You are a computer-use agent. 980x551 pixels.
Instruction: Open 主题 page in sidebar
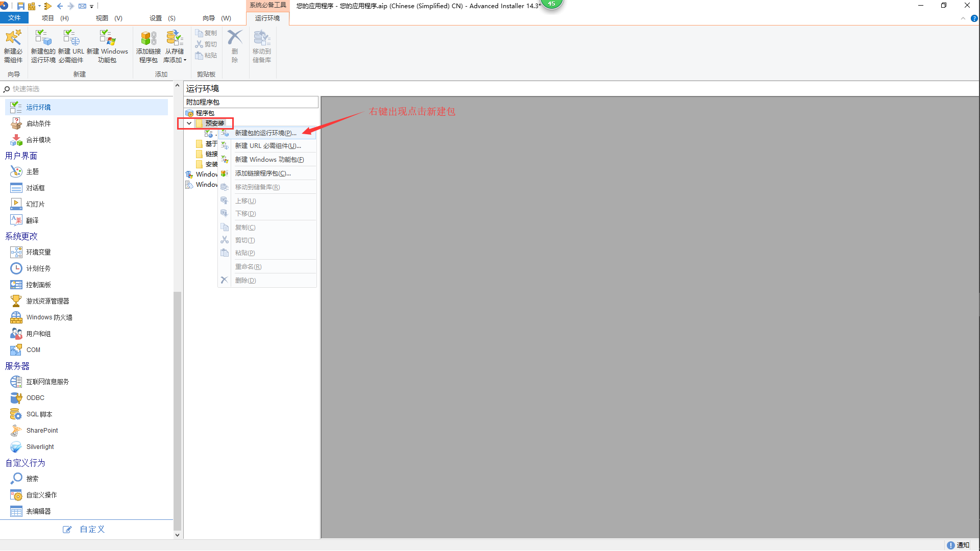coord(32,171)
